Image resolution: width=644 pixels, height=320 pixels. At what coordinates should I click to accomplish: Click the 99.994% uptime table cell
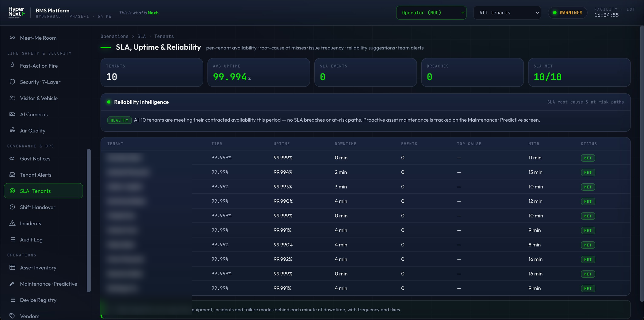283,172
